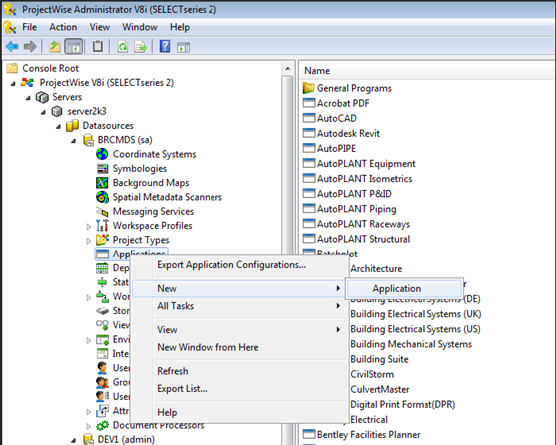Open the File menu
The image size is (556, 445).
click(29, 27)
